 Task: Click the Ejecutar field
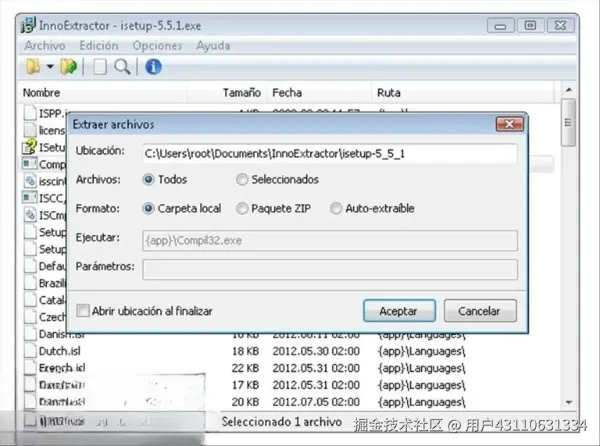(x=330, y=241)
